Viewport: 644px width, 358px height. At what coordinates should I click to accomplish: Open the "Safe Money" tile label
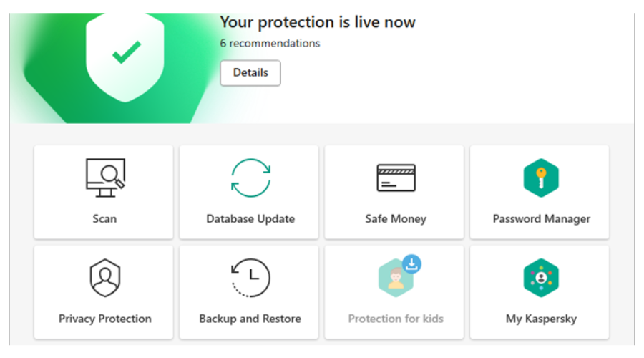tap(396, 218)
